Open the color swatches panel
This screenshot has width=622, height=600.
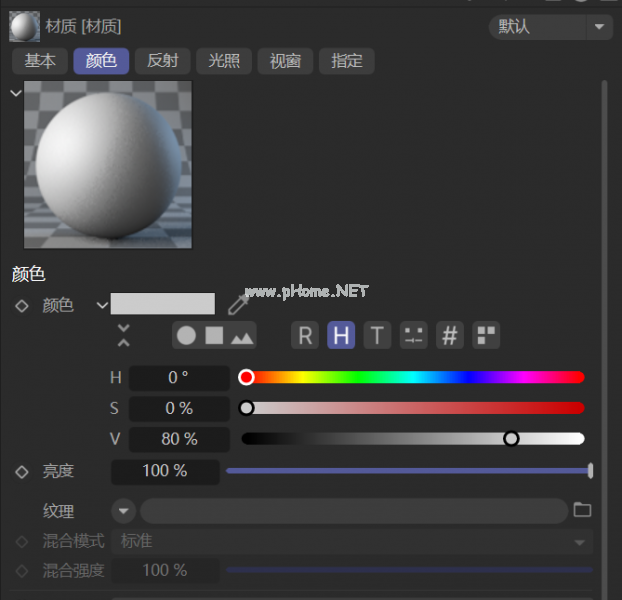[486, 336]
